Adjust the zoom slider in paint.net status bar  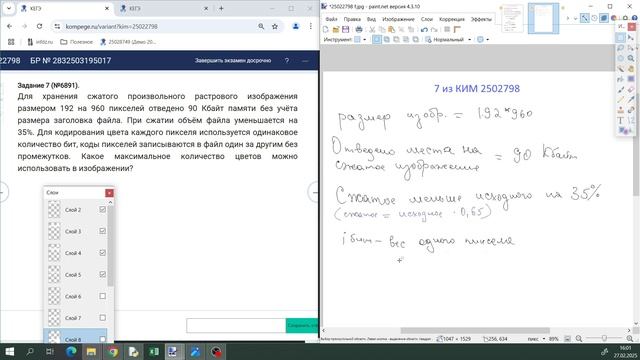pyautogui.click(x=604, y=339)
